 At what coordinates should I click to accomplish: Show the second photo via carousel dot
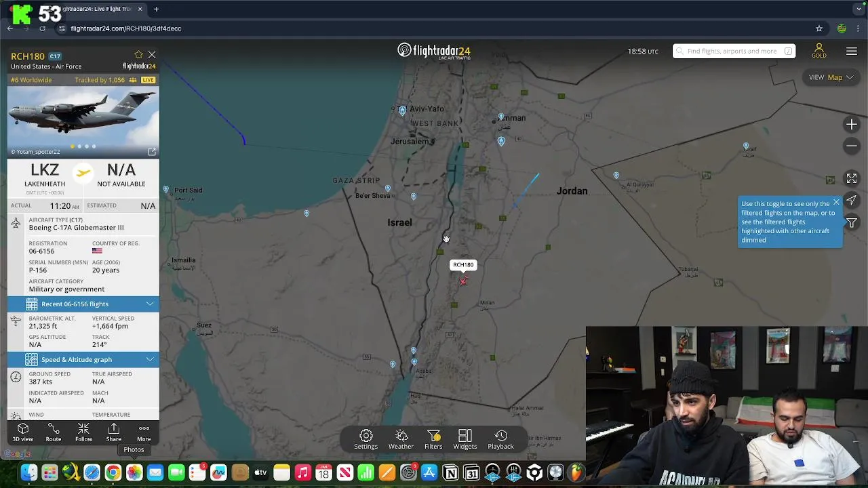(x=79, y=146)
